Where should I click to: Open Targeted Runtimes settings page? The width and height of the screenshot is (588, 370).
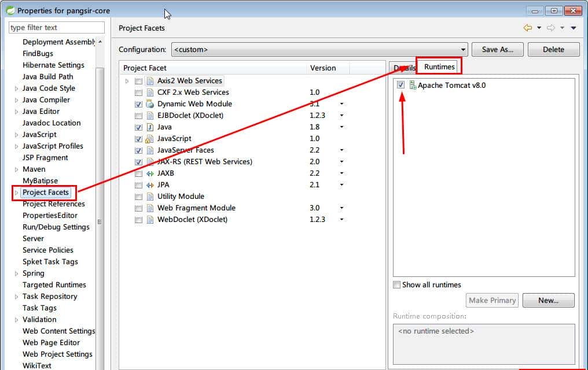[54, 285]
